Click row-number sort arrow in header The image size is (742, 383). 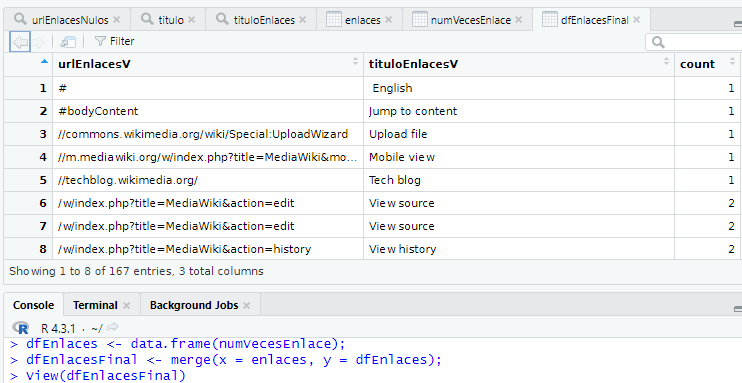click(44, 61)
